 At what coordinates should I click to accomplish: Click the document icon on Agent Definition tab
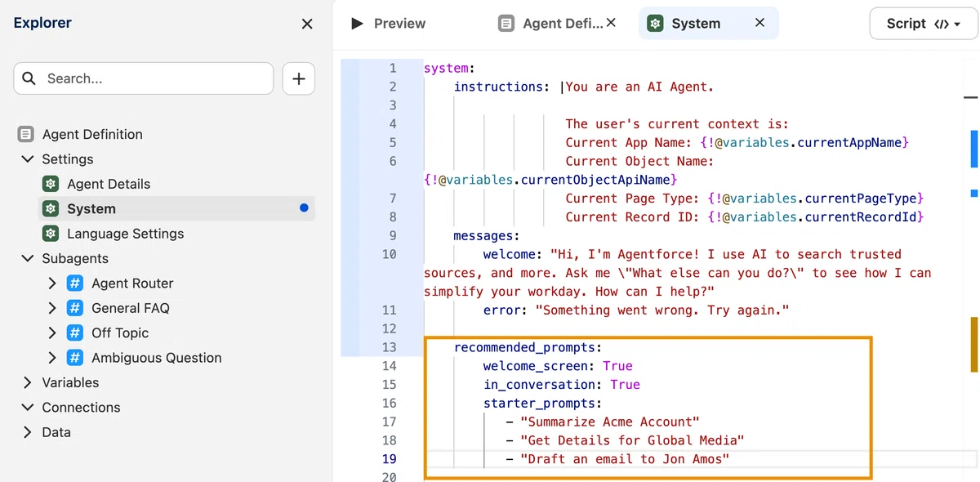[x=506, y=24]
